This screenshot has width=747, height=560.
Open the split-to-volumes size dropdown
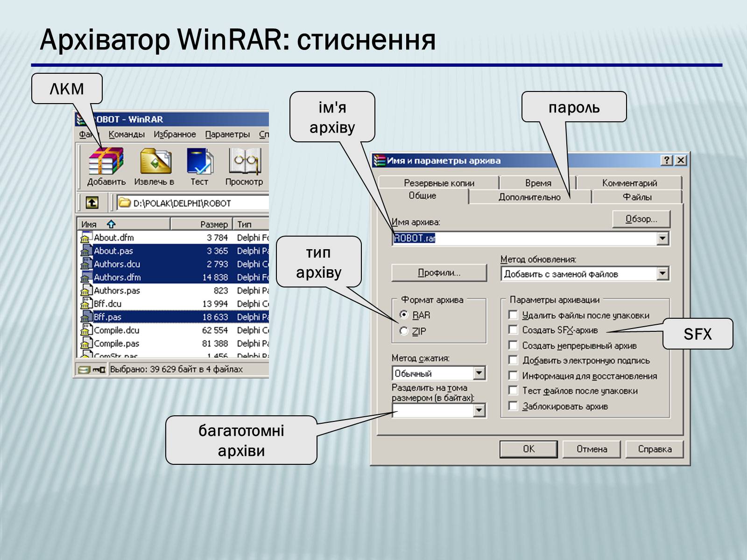click(x=479, y=411)
